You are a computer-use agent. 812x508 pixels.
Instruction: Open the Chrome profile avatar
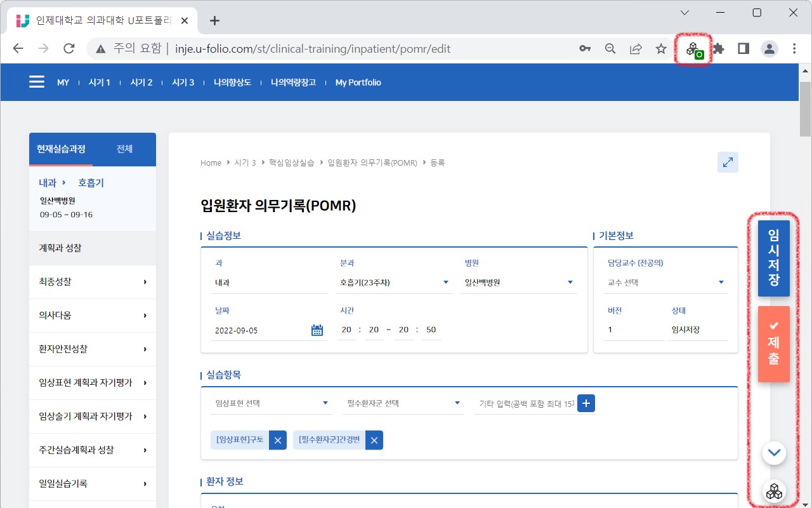(769, 49)
